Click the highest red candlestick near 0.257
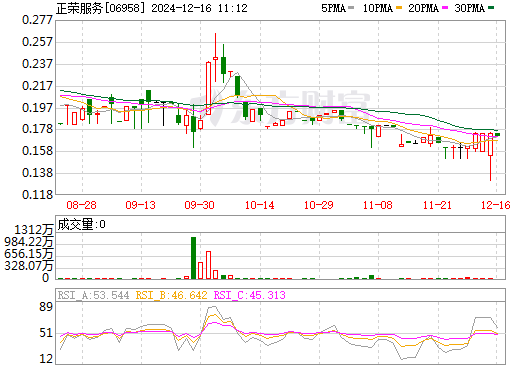The height and width of the screenshot is (365, 520). coord(215,58)
